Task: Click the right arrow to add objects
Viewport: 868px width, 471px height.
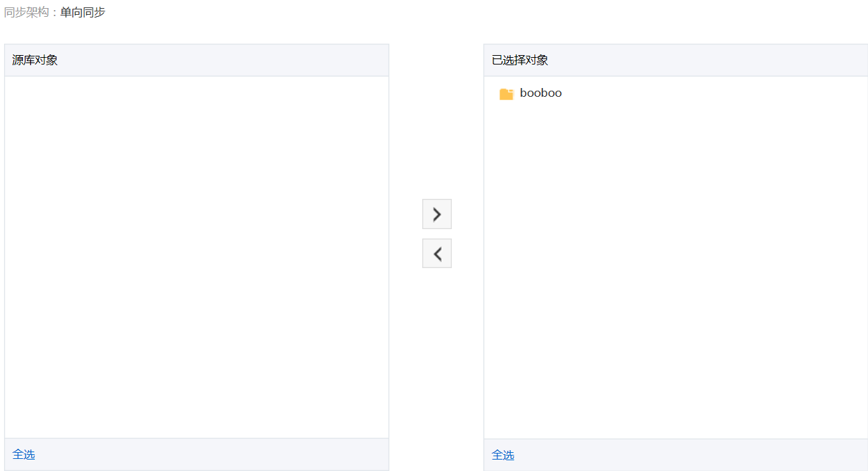Action: tap(436, 214)
